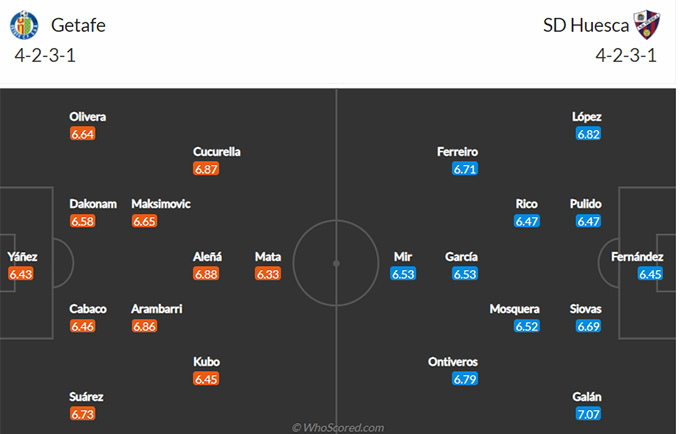Click Mir's player name
The image size is (680, 434).
coord(403,257)
